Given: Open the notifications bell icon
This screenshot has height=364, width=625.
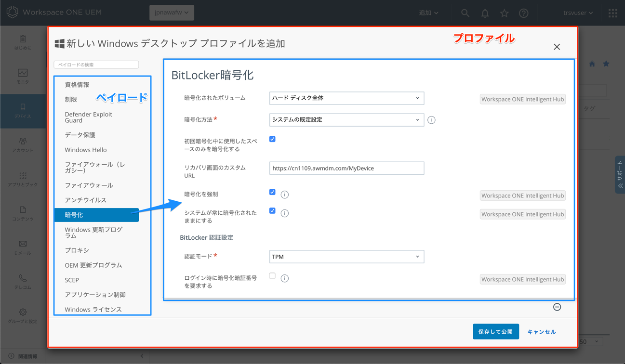Looking at the screenshot, I should (x=485, y=13).
